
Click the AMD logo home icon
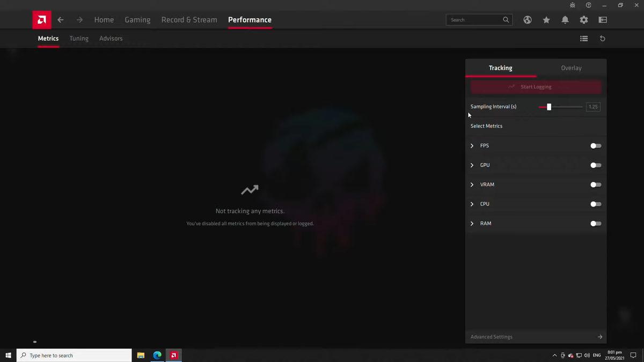[41, 20]
